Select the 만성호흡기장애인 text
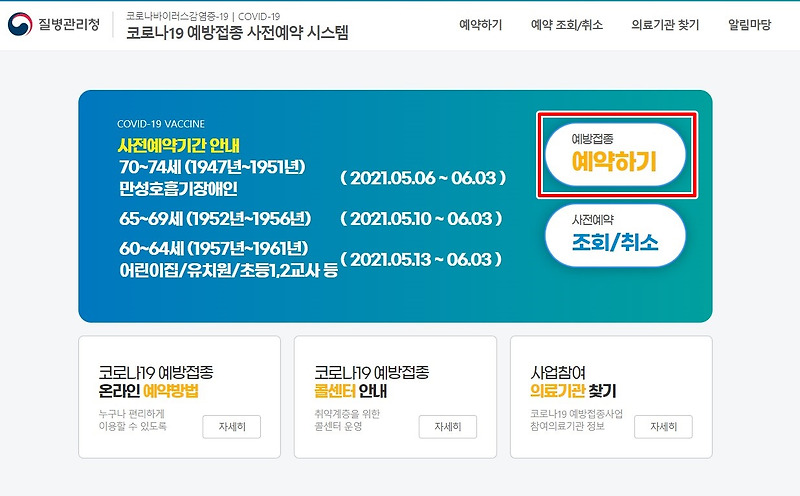Viewport: 800px width, 496px height. pos(178,189)
